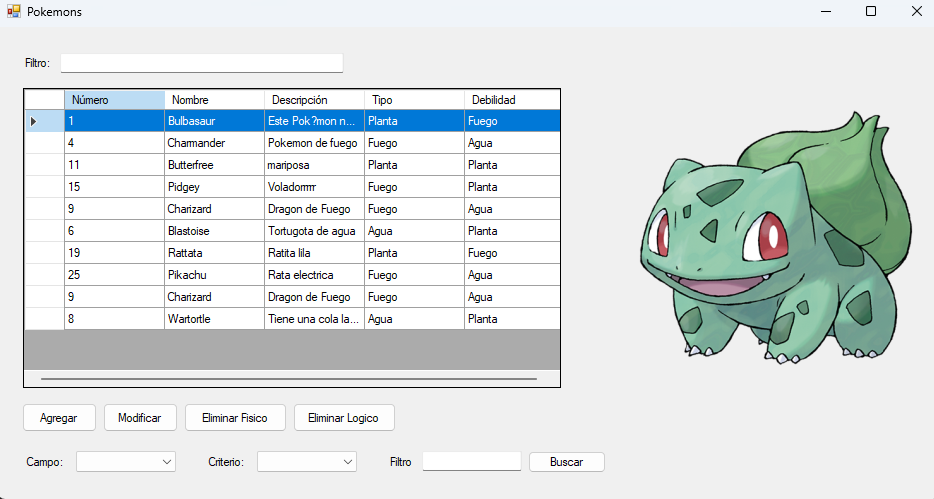Viewport: 934px width, 499px height.
Task: Click the row selector arrow beside Bulbasaur
Action: click(x=33, y=121)
